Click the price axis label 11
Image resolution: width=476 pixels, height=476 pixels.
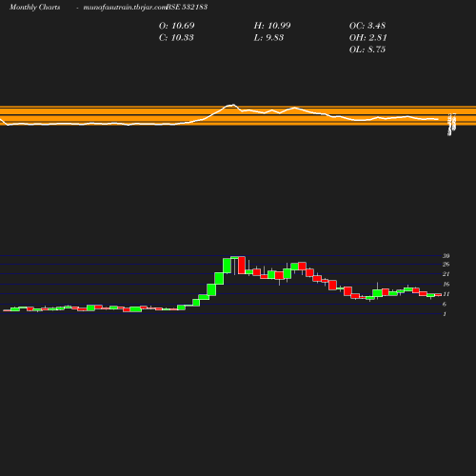pyautogui.click(x=446, y=294)
